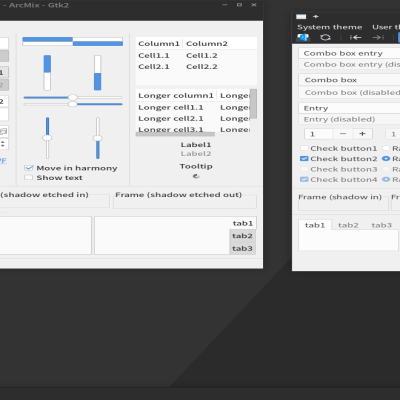Click the vertical scrollbar of the longer table

coord(253,104)
